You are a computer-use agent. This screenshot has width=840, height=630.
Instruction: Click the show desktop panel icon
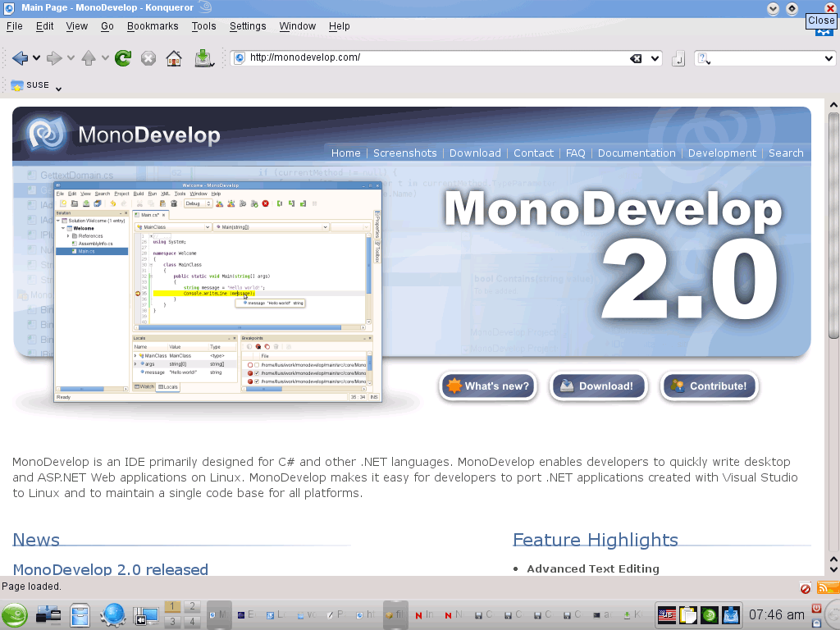tap(146, 616)
